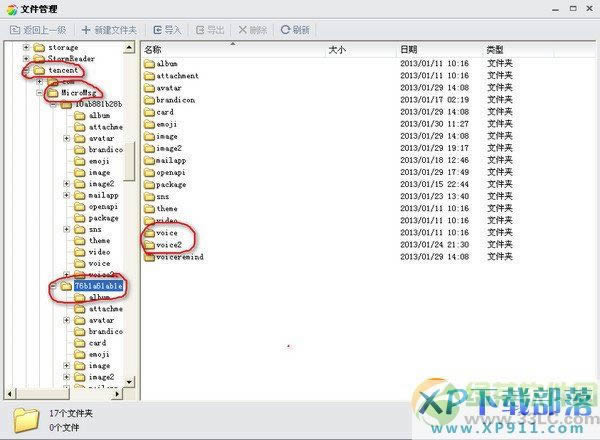Click the album folder icon in the file list
Image resolution: width=600 pixels, height=440 pixels.
(x=149, y=64)
